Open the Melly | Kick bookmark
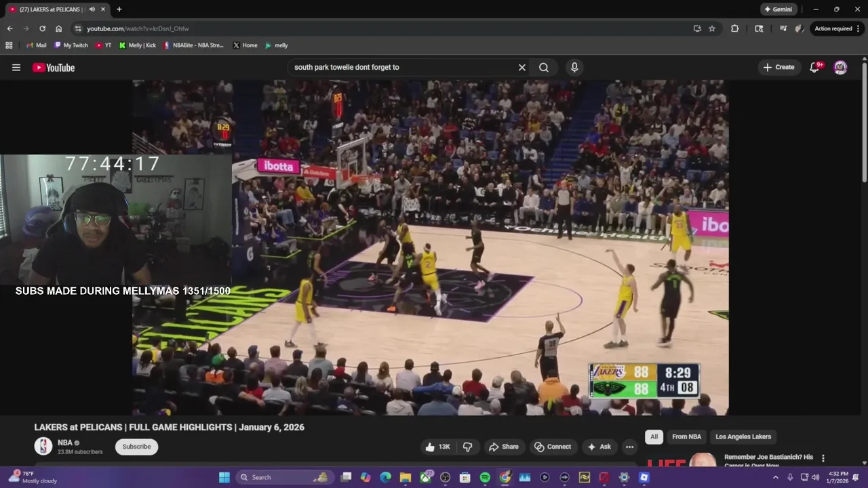868x488 pixels. click(x=137, y=45)
